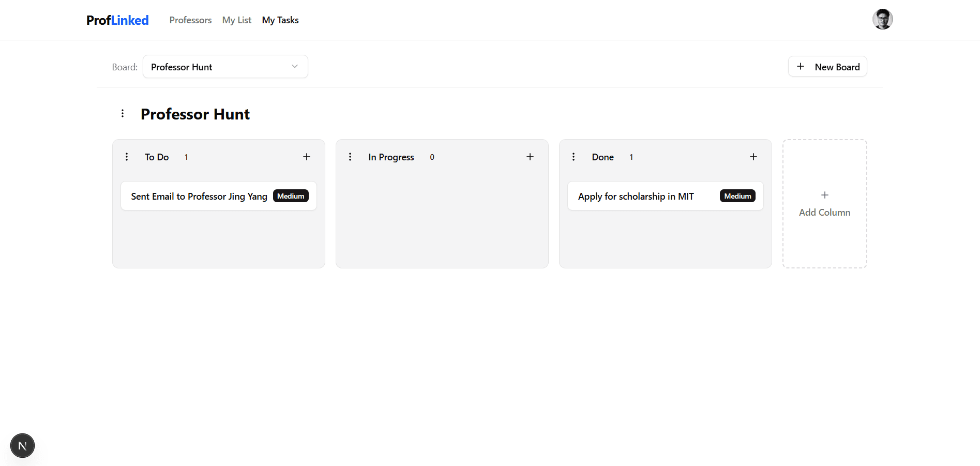980x466 pixels.
Task: Click the In Progress column title
Action: tap(391, 157)
